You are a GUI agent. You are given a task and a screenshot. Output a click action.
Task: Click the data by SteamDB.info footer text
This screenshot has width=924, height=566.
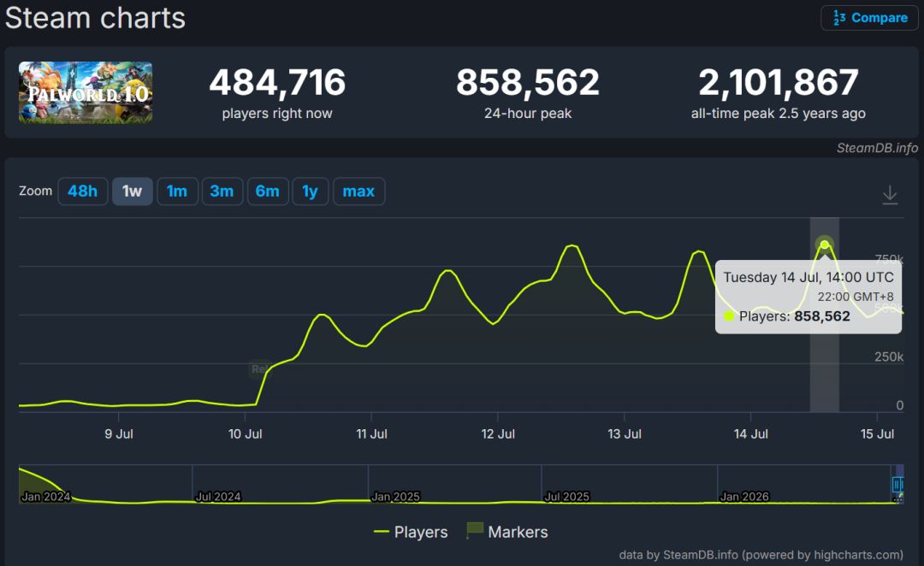click(761, 555)
